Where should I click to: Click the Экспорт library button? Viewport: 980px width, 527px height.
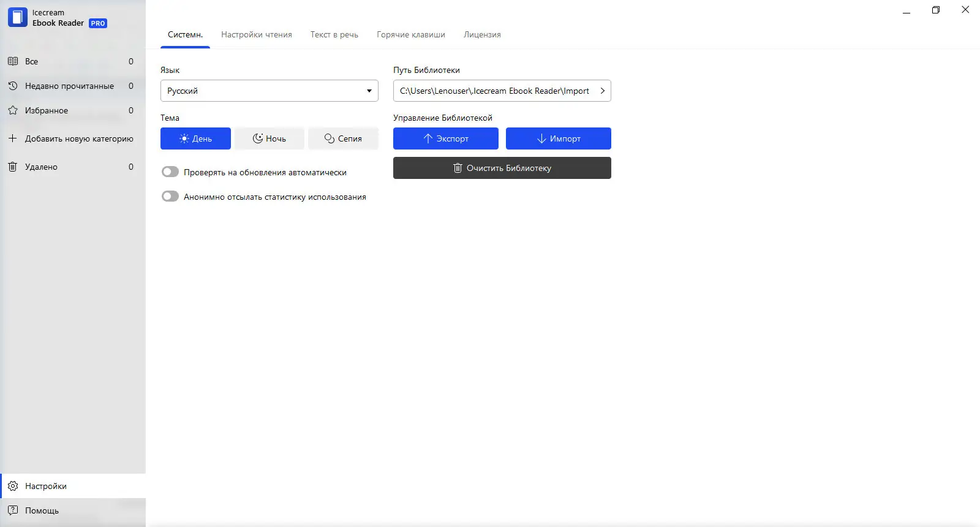click(446, 138)
